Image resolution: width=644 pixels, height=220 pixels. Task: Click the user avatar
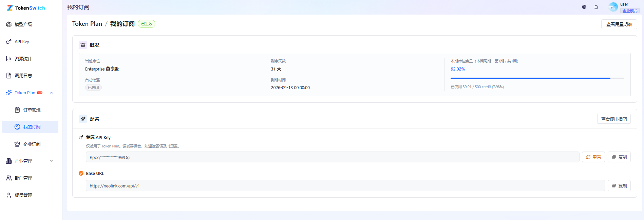tap(613, 7)
